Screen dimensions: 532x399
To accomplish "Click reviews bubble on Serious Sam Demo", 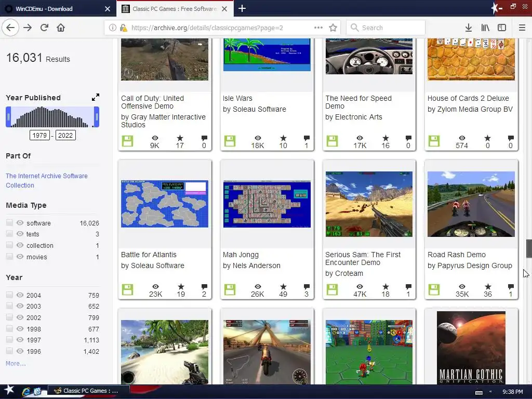I will [x=408, y=287].
